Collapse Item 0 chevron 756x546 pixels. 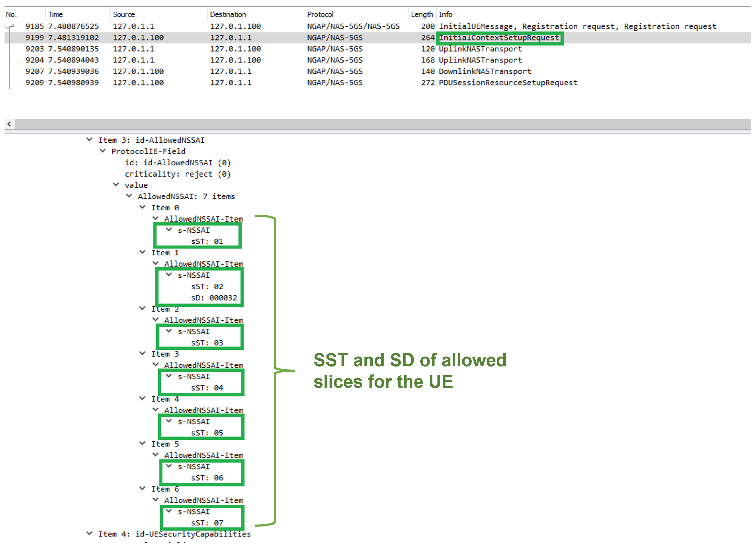[x=142, y=207]
